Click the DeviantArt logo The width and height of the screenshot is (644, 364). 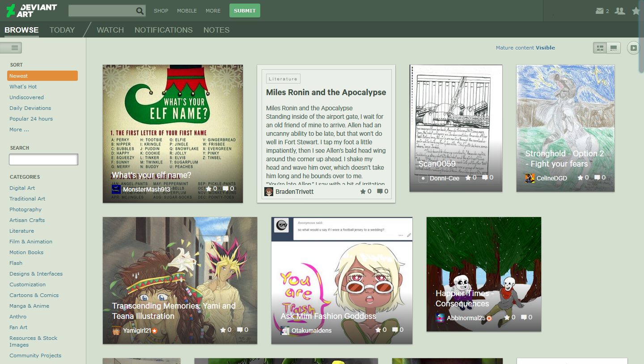pyautogui.click(x=31, y=11)
